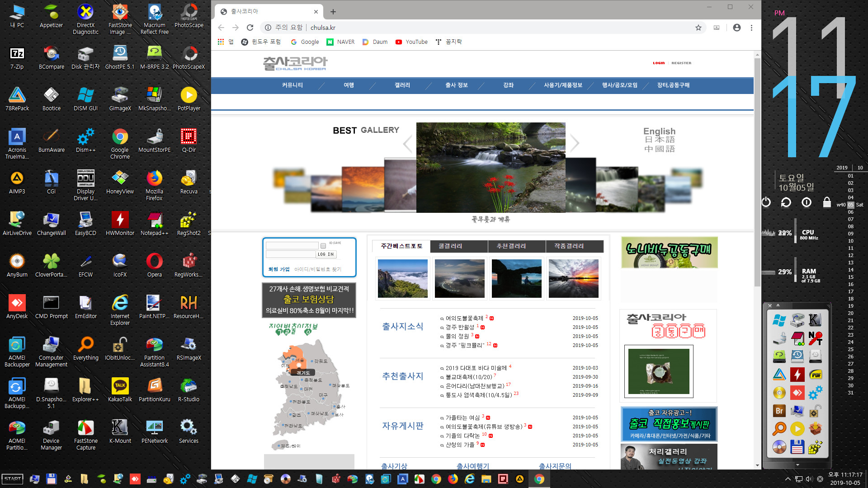
Task: Open a new Chrome tab
Action: click(333, 12)
